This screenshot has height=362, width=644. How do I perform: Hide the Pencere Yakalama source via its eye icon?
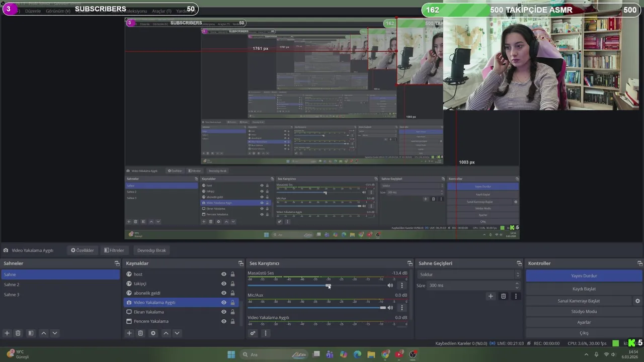click(x=224, y=321)
